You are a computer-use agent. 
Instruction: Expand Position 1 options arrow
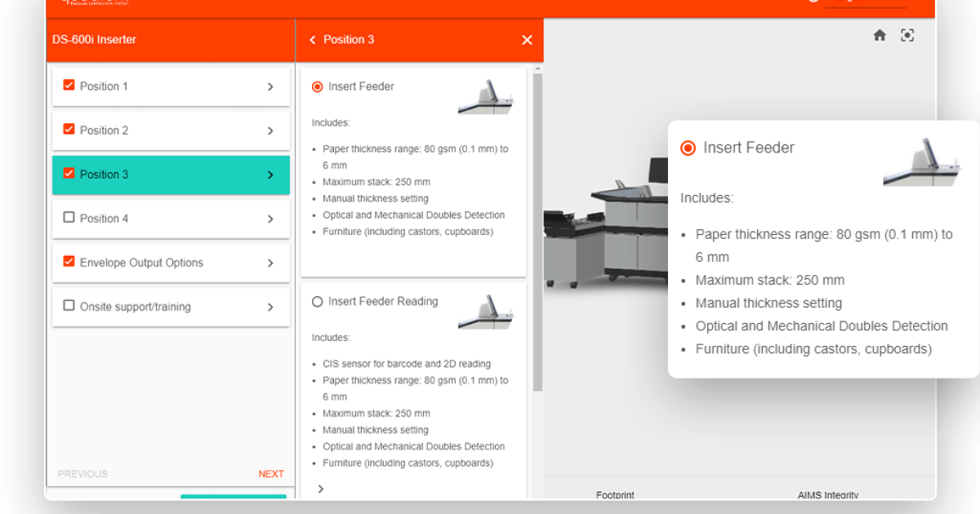pyautogui.click(x=270, y=86)
